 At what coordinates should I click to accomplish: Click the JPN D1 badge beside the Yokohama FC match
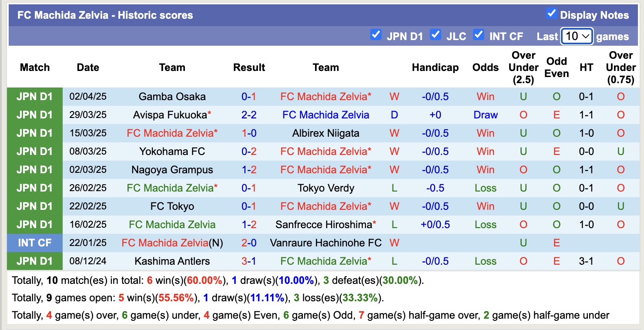(34, 152)
